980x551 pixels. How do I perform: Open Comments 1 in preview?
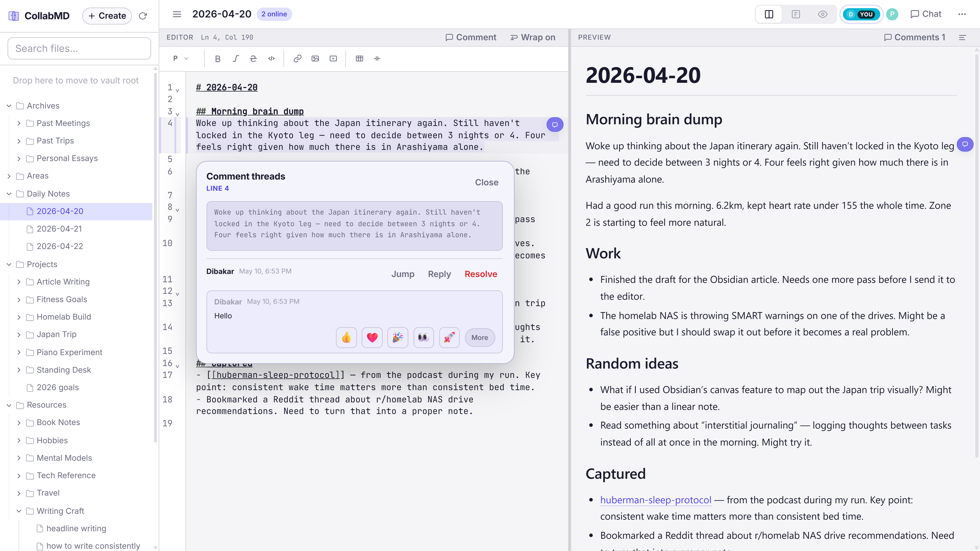pos(915,37)
